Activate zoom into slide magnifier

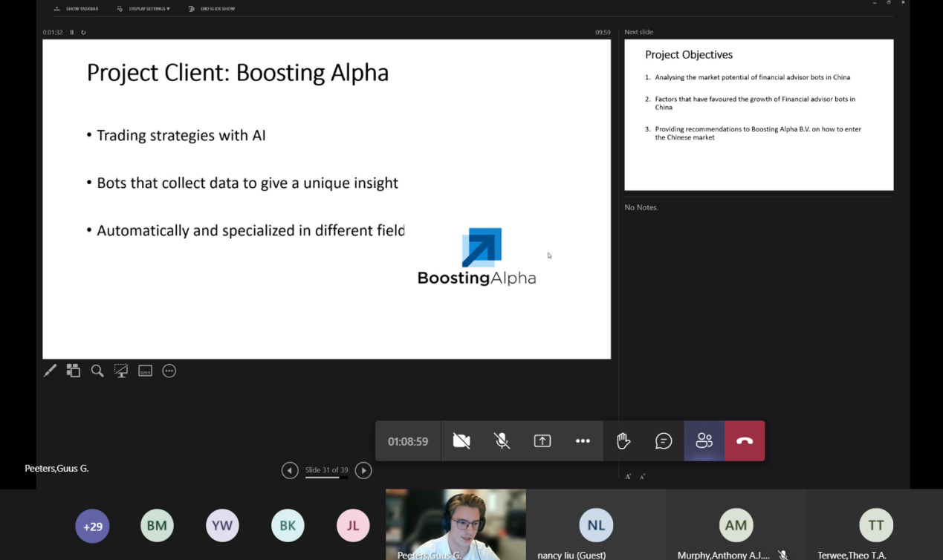[x=97, y=371]
